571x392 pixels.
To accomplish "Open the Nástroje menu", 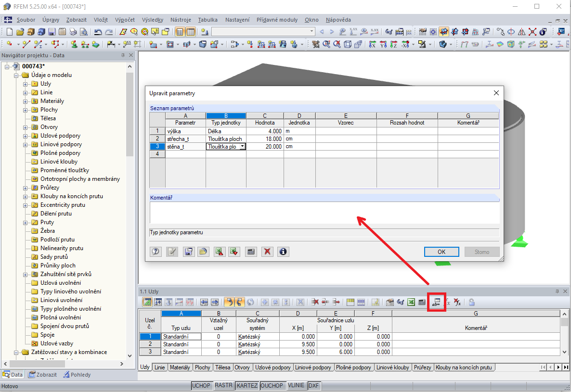I will (x=181, y=20).
